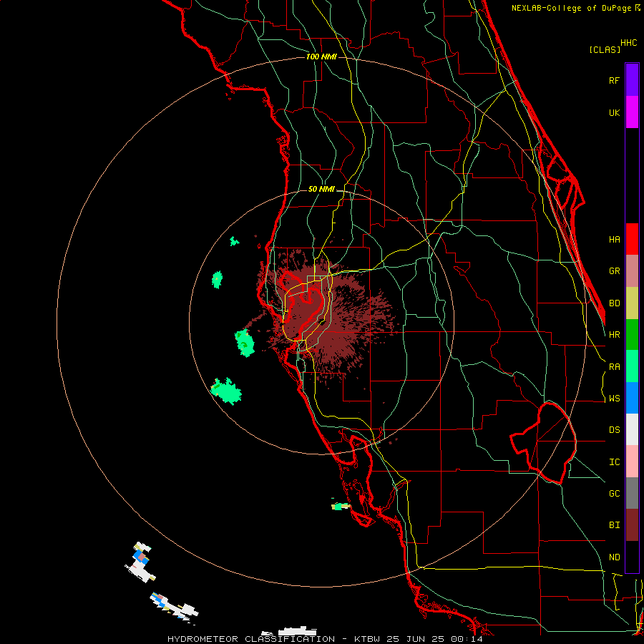
Task: Click the WS legend label
Action: click(614, 398)
